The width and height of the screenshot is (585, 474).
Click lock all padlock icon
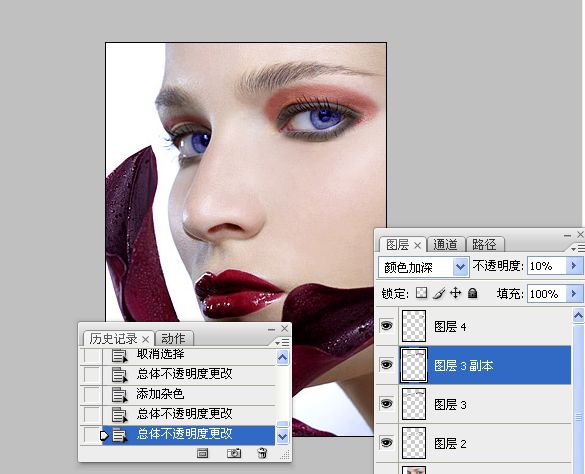473,293
